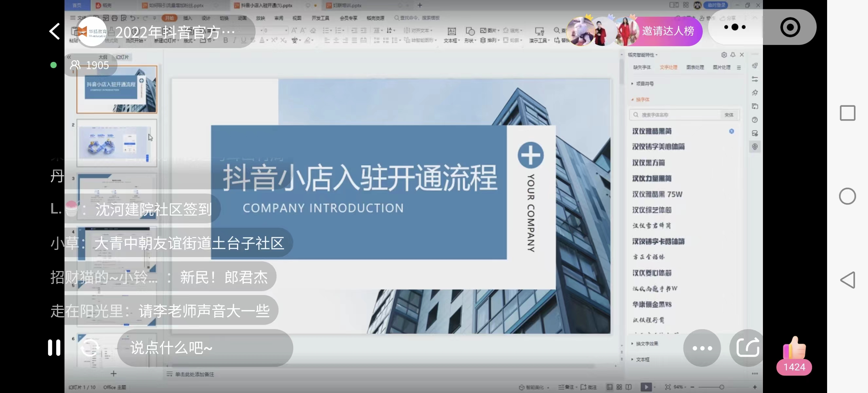Click the undo arrow in quick toolbar
Viewport: 868px width, 393px height.
(133, 18)
